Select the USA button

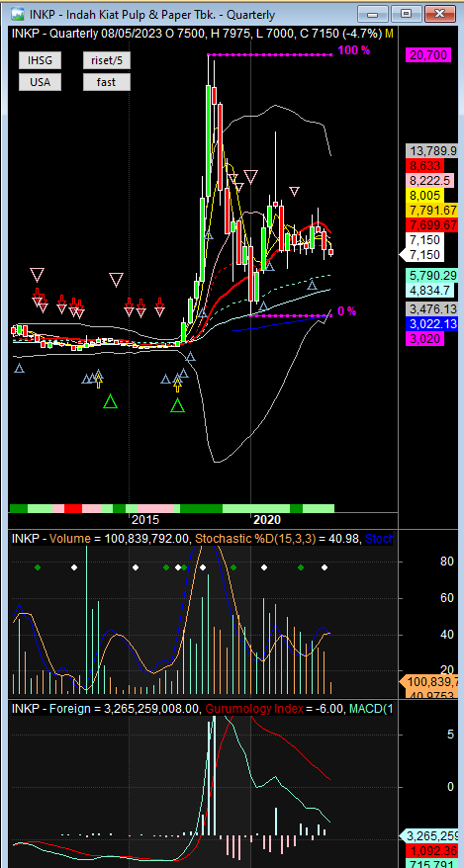point(41,82)
